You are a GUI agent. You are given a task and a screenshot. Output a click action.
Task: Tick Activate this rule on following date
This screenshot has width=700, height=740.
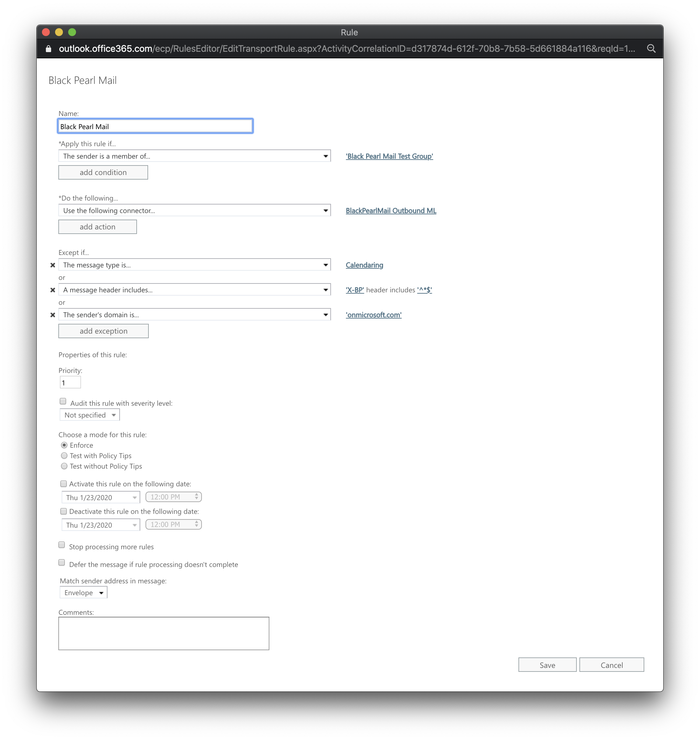pyautogui.click(x=64, y=484)
